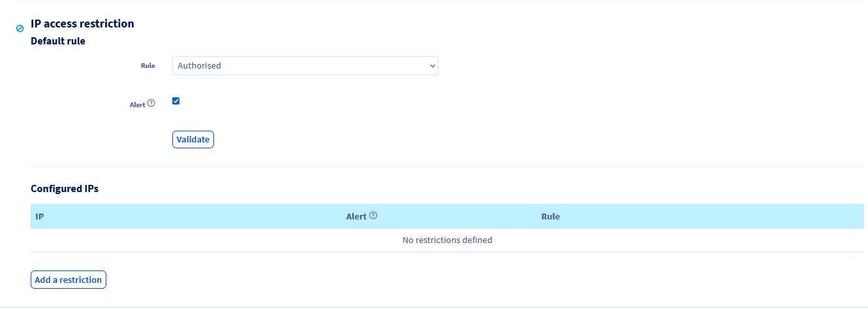Viewport: 868px width, 309px height.
Task: Click the chevron arrow of Rule dropdown
Action: click(x=432, y=66)
